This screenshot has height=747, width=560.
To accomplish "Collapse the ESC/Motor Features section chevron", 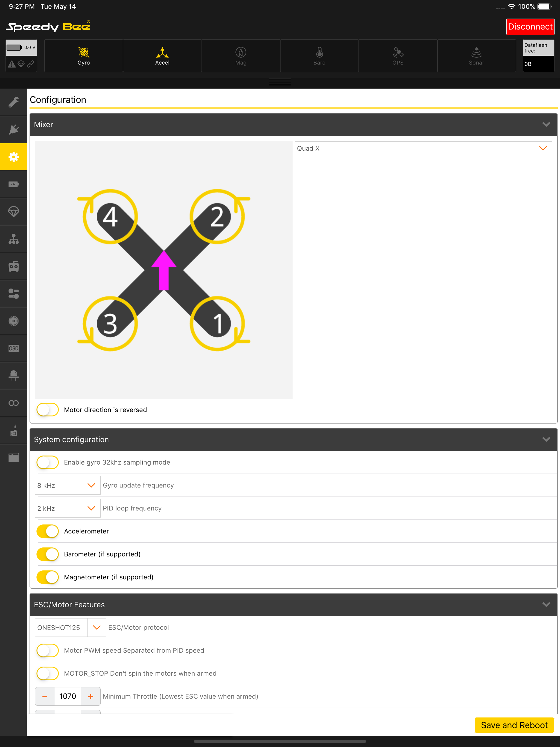I will (546, 605).
